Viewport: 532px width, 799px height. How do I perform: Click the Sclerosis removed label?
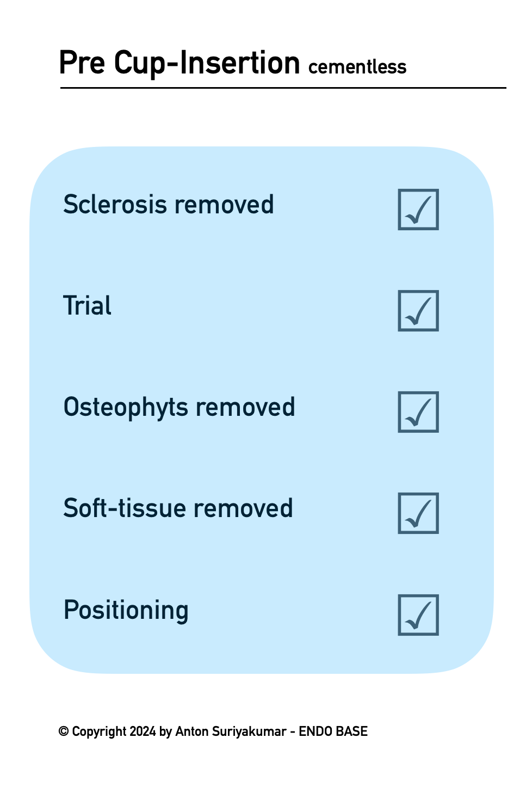[x=168, y=205]
